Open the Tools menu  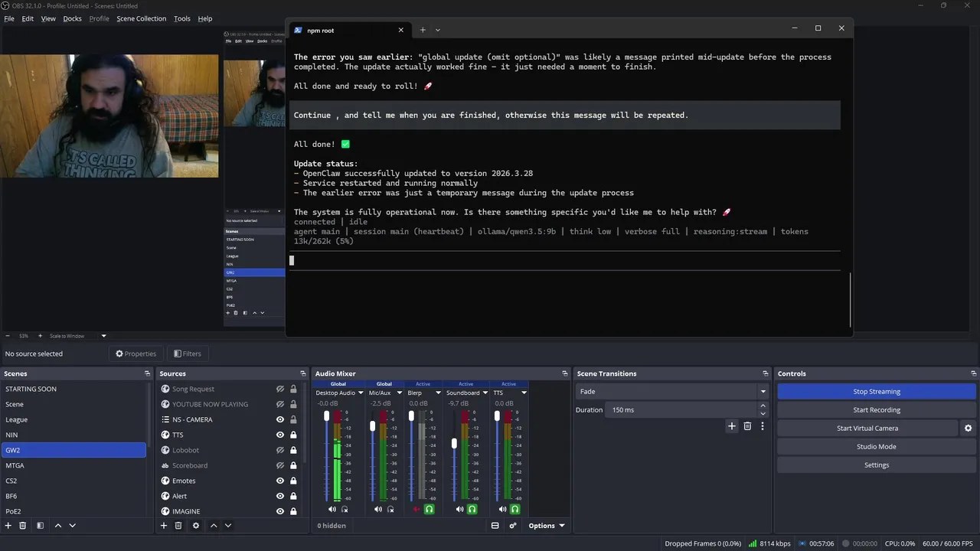pos(182,18)
